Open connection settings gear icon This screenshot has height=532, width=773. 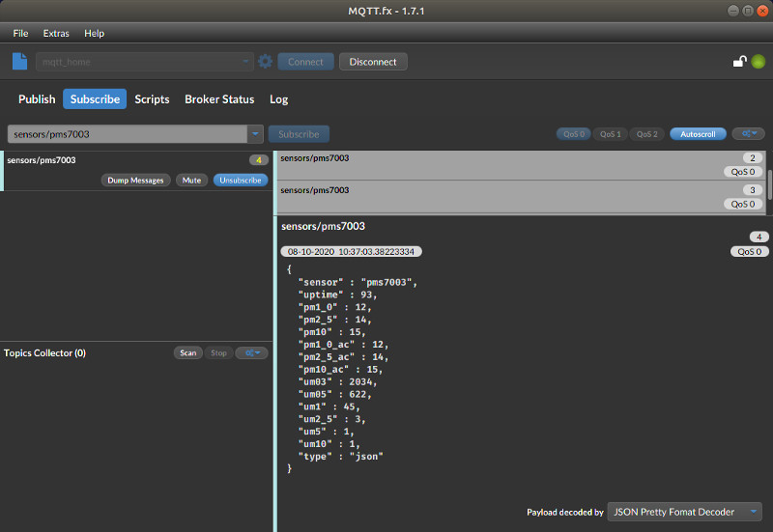click(x=265, y=62)
